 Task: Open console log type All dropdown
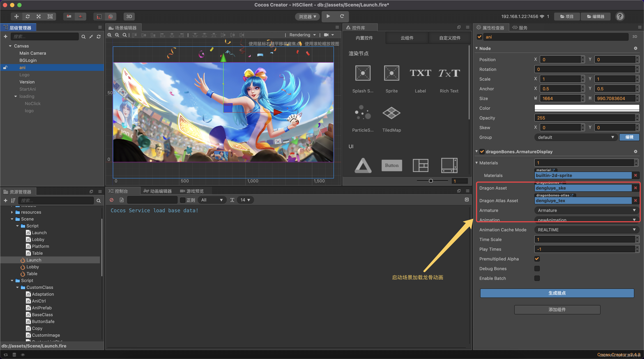[212, 200]
